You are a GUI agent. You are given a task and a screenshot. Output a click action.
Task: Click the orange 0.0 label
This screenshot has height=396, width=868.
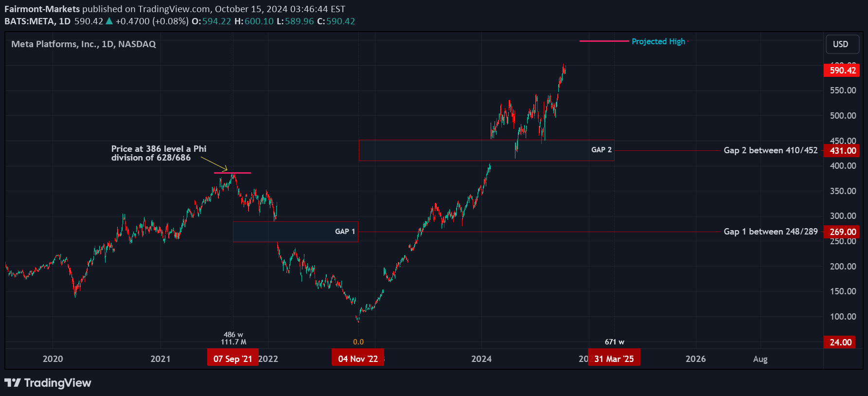(358, 342)
